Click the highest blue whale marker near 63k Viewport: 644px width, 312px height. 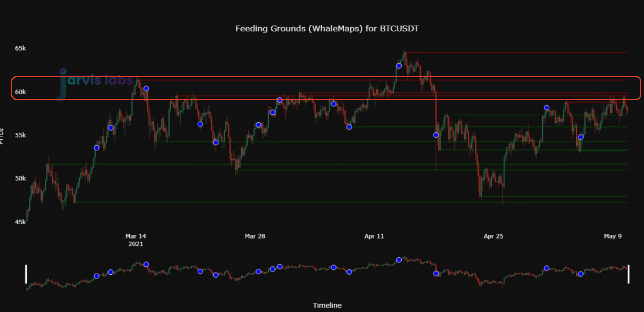click(399, 66)
